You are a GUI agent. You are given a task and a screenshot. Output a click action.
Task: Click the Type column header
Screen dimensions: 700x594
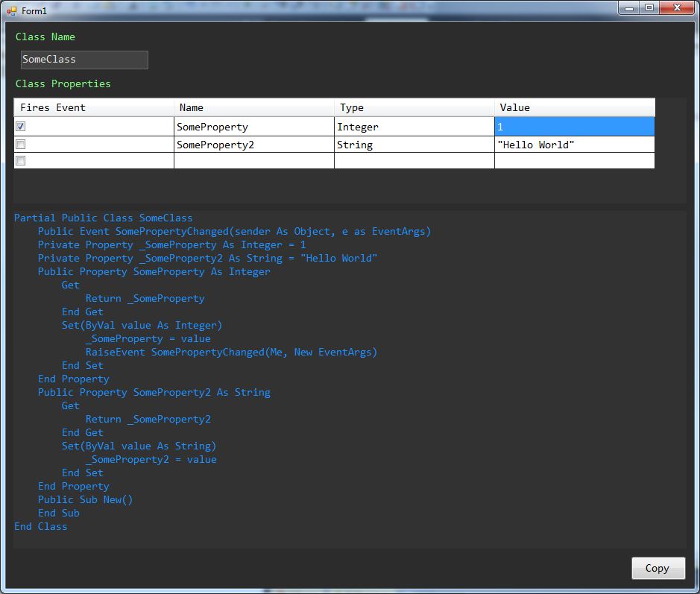pyautogui.click(x=414, y=107)
